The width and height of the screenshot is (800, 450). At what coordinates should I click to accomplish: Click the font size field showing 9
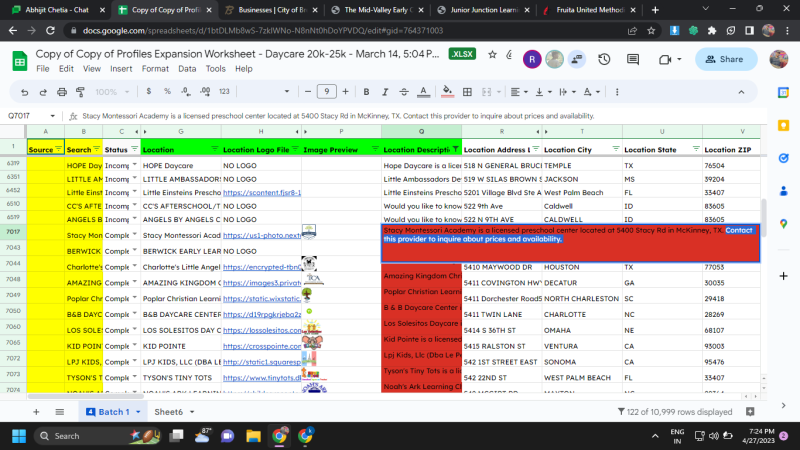click(x=327, y=92)
